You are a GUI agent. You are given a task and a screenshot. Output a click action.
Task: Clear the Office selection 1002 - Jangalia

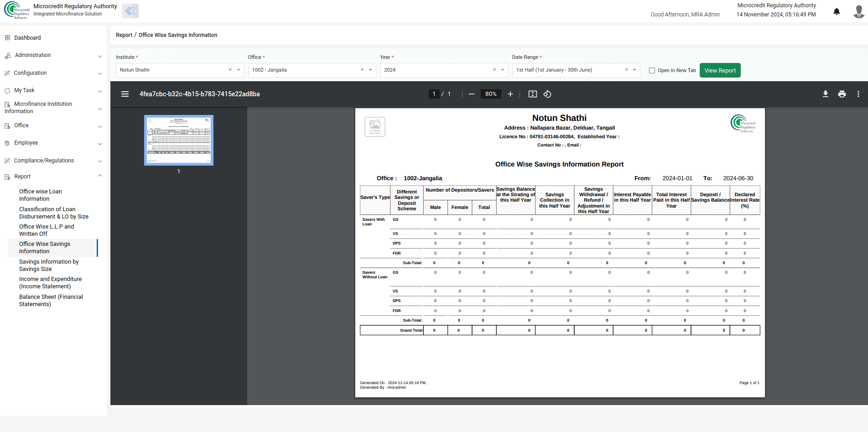click(363, 70)
